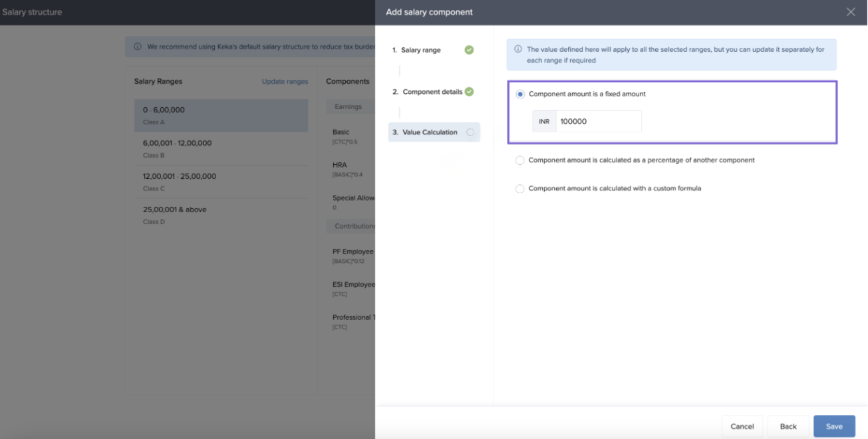Screen dimensions: 868x439
Task: Choose percentage of another component option
Action: [520, 160]
